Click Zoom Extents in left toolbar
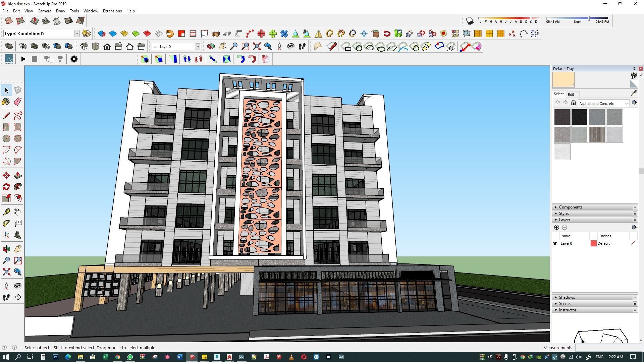This screenshot has height=362, width=644. [6, 272]
